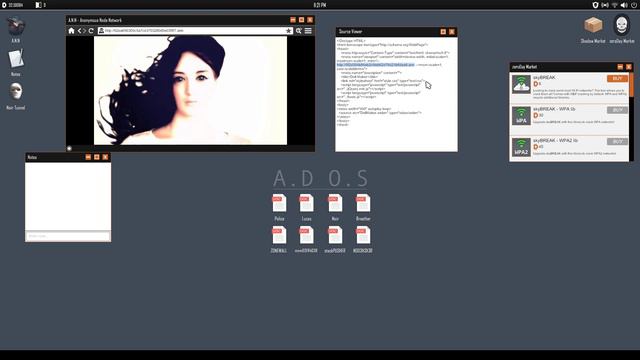The width and height of the screenshot is (640, 360).
Task: Click the highlighted URL in Source Viewer
Action: tap(376, 64)
